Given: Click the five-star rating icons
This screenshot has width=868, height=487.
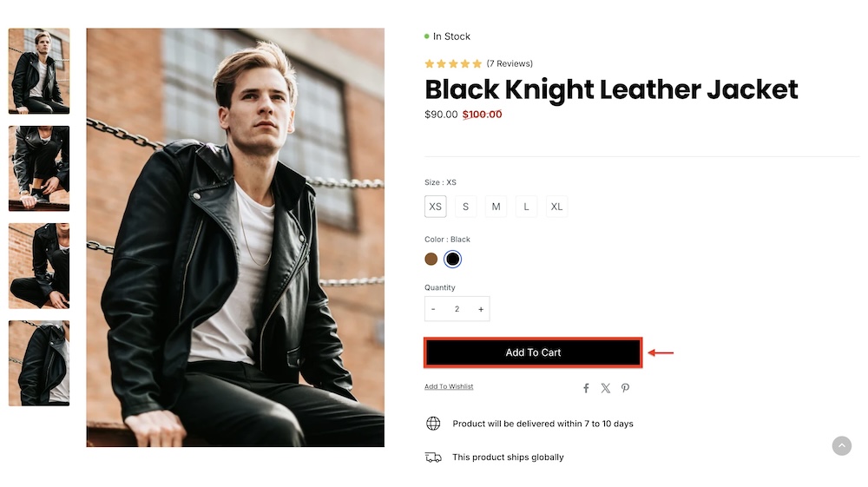Looking at the screenshot, I should pos(453,63).
